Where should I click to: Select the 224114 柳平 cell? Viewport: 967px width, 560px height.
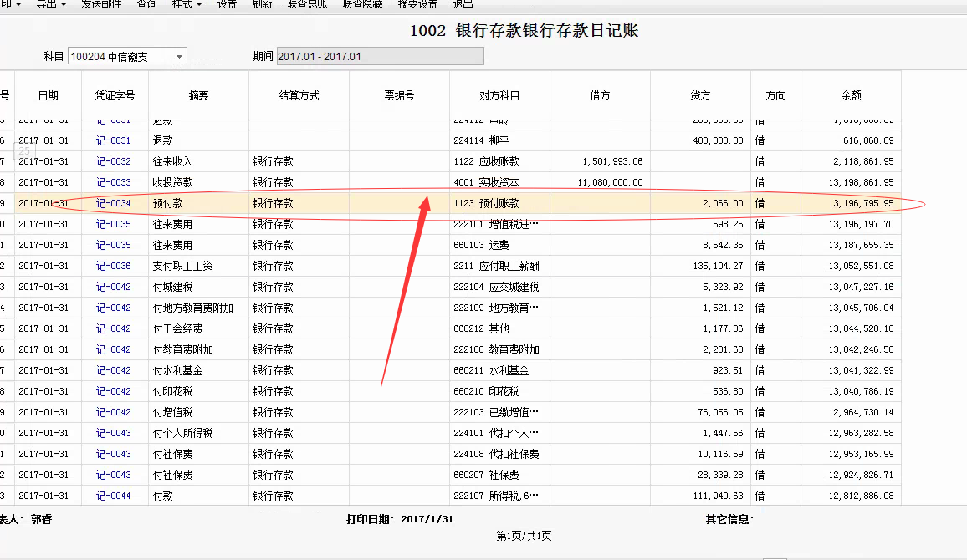[x=499, y=140]
